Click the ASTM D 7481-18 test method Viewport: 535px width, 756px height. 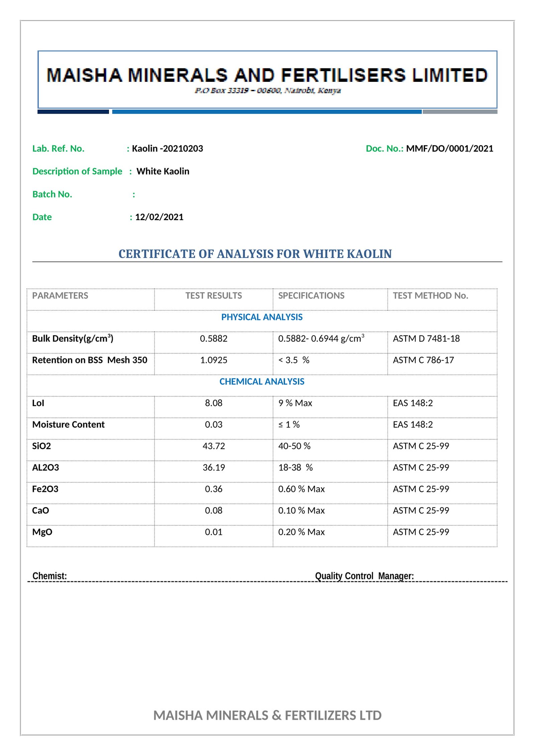[426, 338]
